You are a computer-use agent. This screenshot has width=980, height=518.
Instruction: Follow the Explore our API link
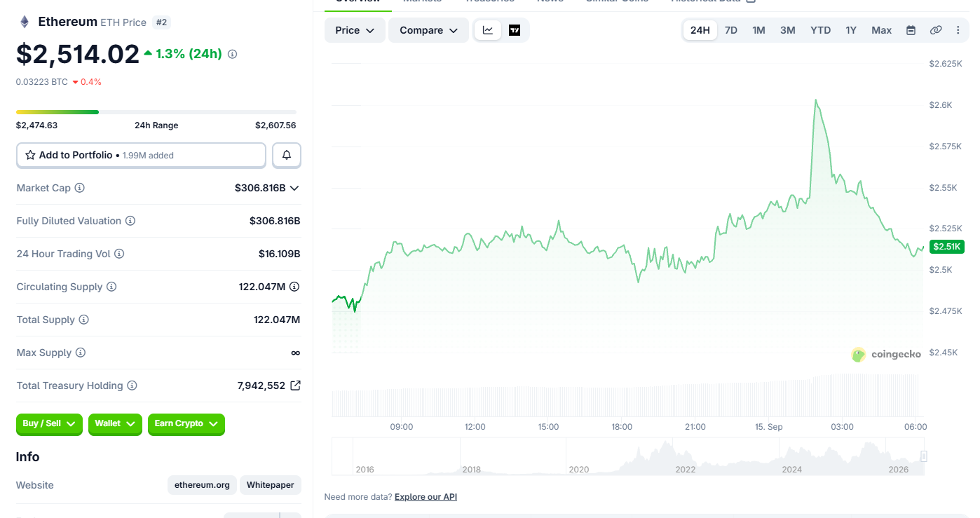click(x=426, y=497)
